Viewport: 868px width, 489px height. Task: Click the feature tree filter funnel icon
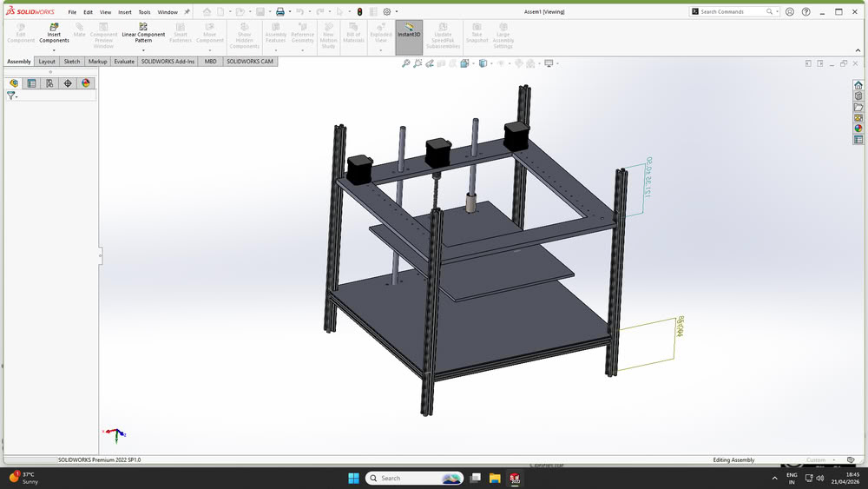(10, 96)
